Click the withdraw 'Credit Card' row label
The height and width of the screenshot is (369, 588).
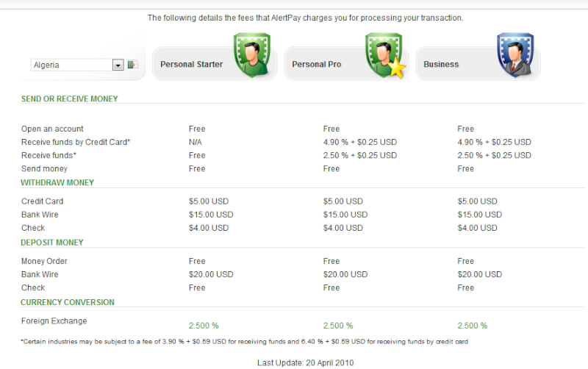pyautogui.click(x=43, y=201)
